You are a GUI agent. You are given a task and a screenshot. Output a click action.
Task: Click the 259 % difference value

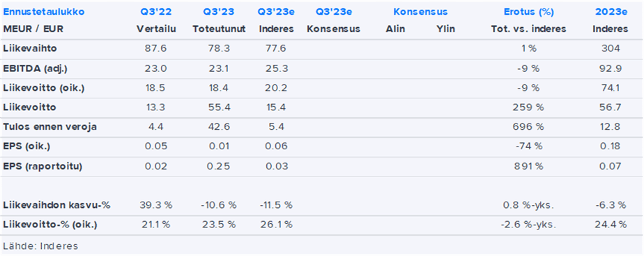pos(528,107)
